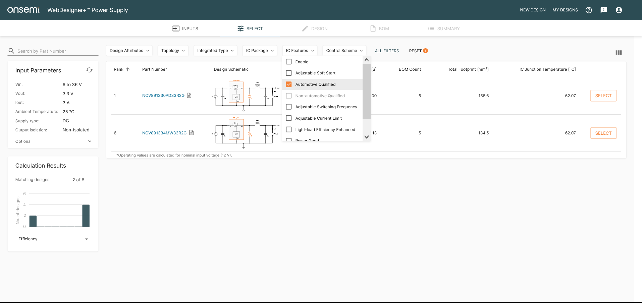Click the Search by Part Number field

pos(57,51)
